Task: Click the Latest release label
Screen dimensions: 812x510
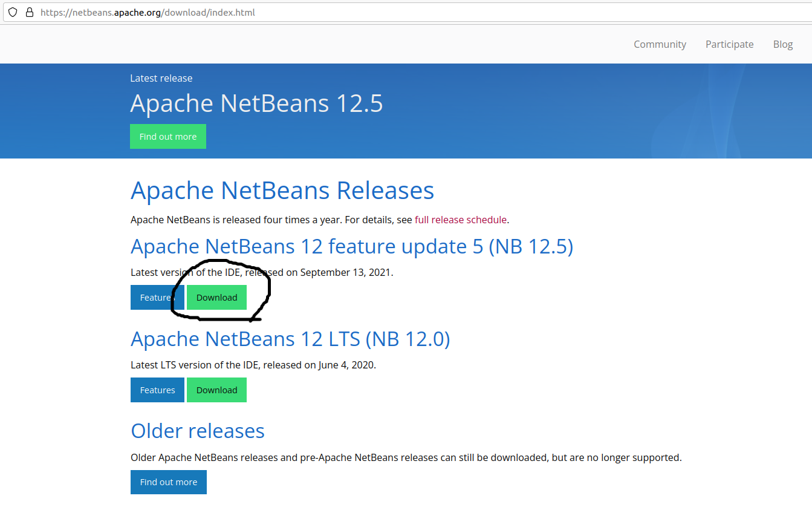Action: point(161,78)
